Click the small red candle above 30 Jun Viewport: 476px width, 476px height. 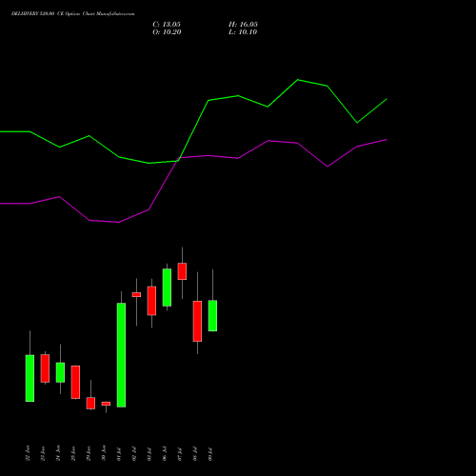[106, 404]
